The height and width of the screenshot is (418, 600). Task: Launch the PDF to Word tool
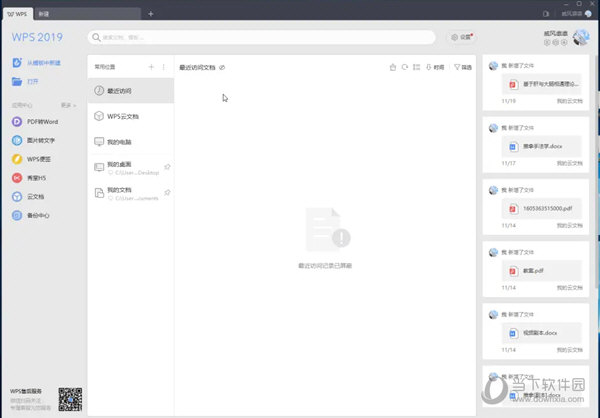tap(35, 122)
